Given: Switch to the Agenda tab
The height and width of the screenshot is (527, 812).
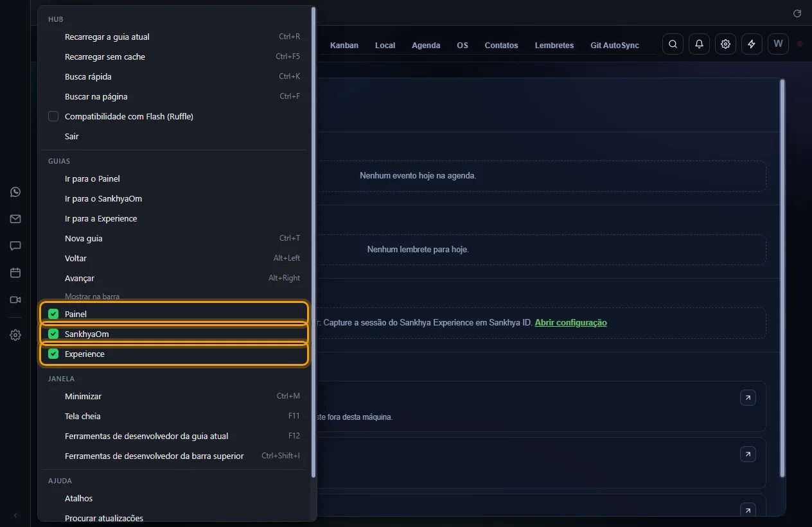Looking at the screenshot, I should 426,45.
